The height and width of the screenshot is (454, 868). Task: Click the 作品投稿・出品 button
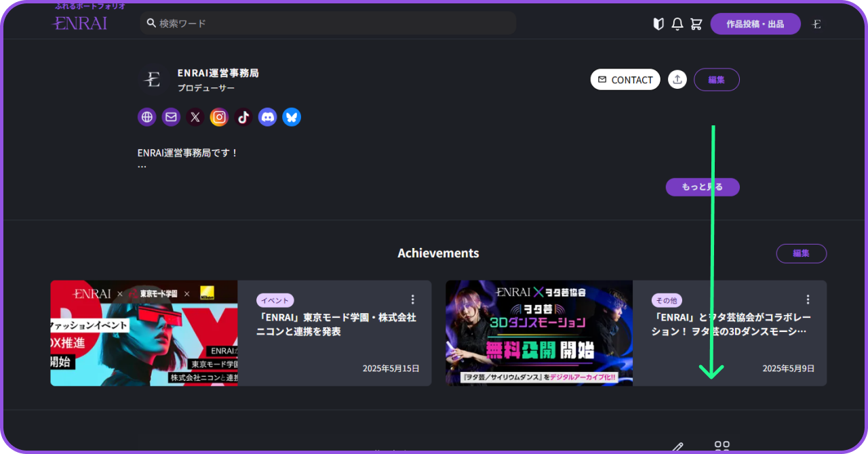[755, 24]
